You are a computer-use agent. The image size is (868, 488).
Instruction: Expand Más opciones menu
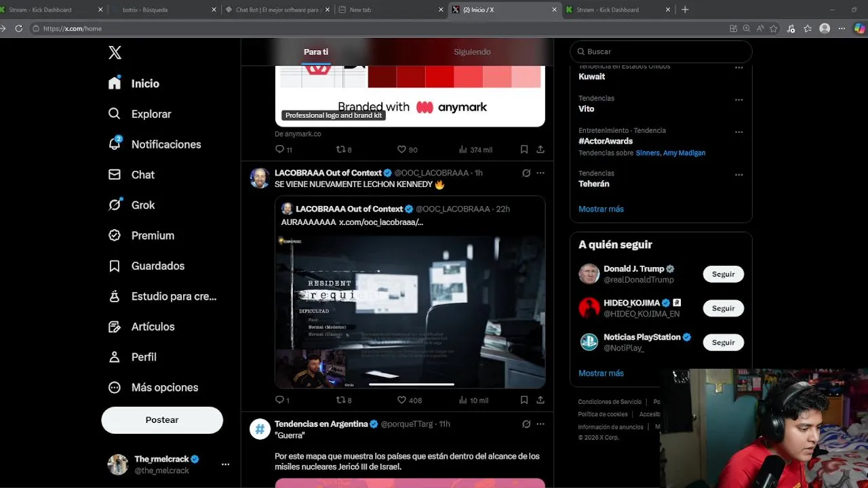[x=153, y=387]
